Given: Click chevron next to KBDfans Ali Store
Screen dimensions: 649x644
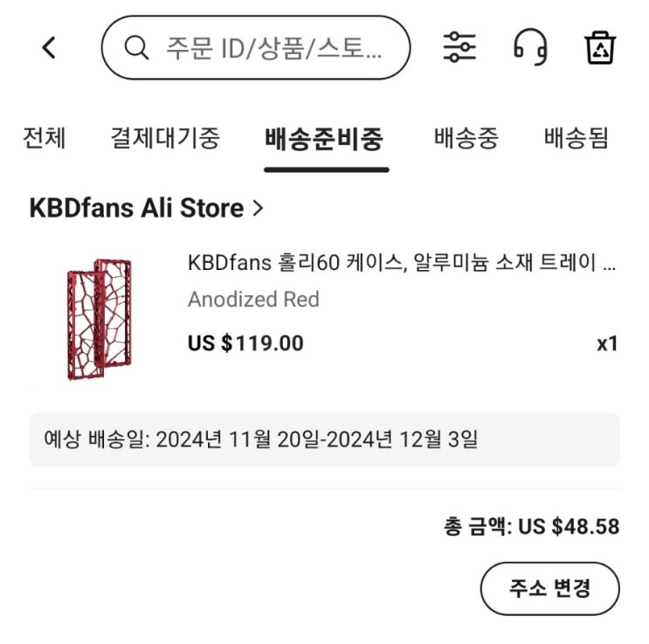Looking at the screenshot, I should [257, 208].
